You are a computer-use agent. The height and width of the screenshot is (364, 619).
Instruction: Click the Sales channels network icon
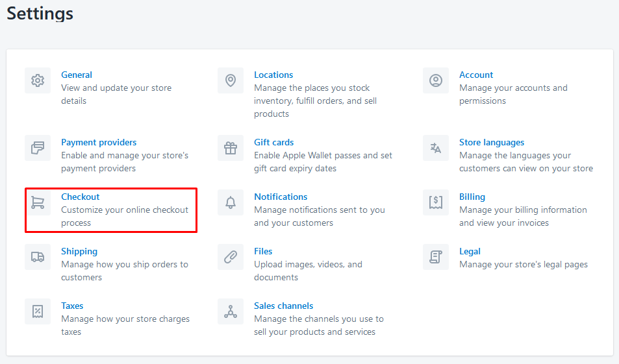pyautogui.click(x=231, y=311)
